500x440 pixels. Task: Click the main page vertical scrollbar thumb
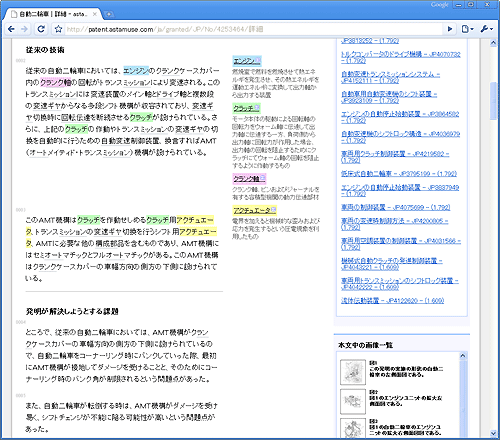point(493,101)
